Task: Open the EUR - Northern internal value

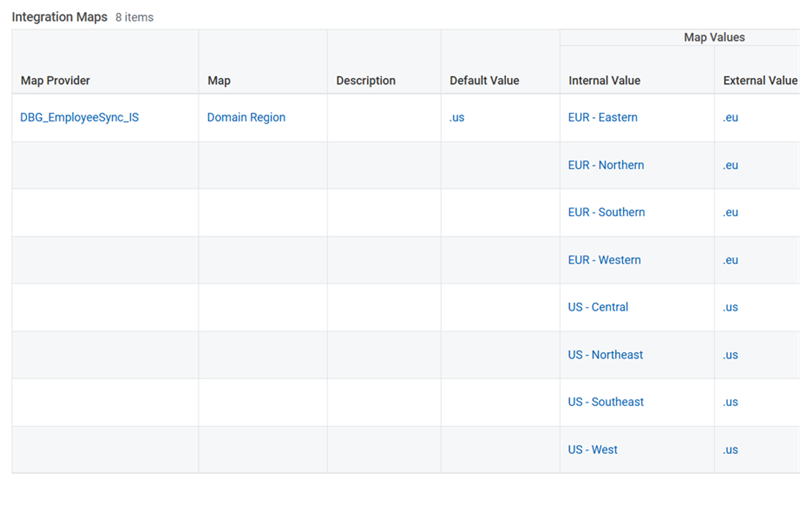Action: 606,165
